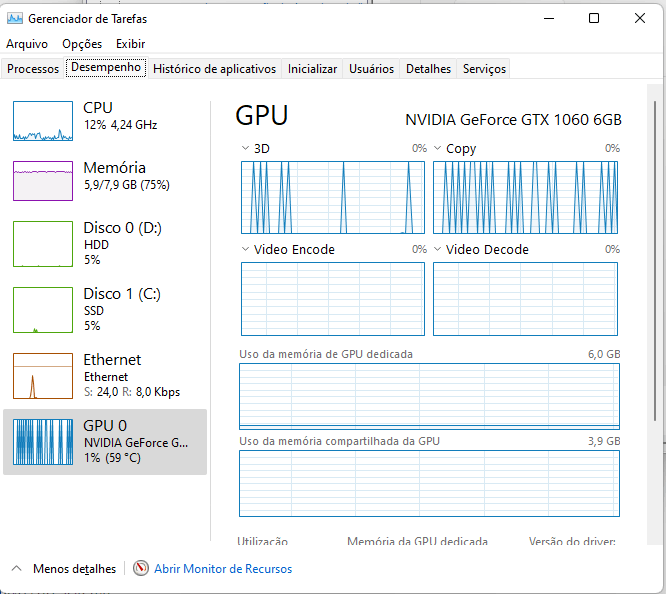
Task: Click the NVIDIA GeForce GTX 1060 6GB label
Action: click(514, 120)
